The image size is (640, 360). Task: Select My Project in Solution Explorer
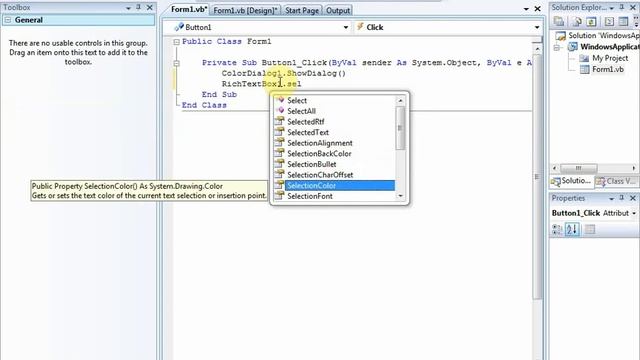tap(610, 58)
